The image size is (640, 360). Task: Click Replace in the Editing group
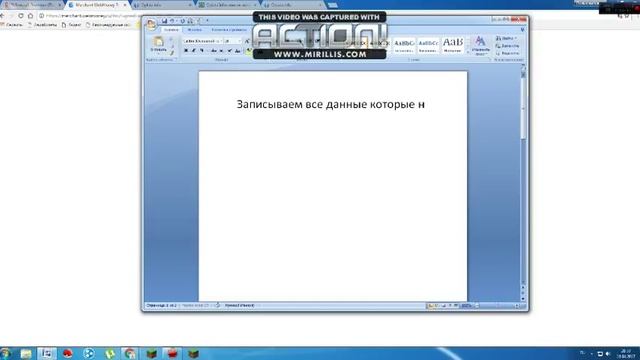[x=507, y=46]
